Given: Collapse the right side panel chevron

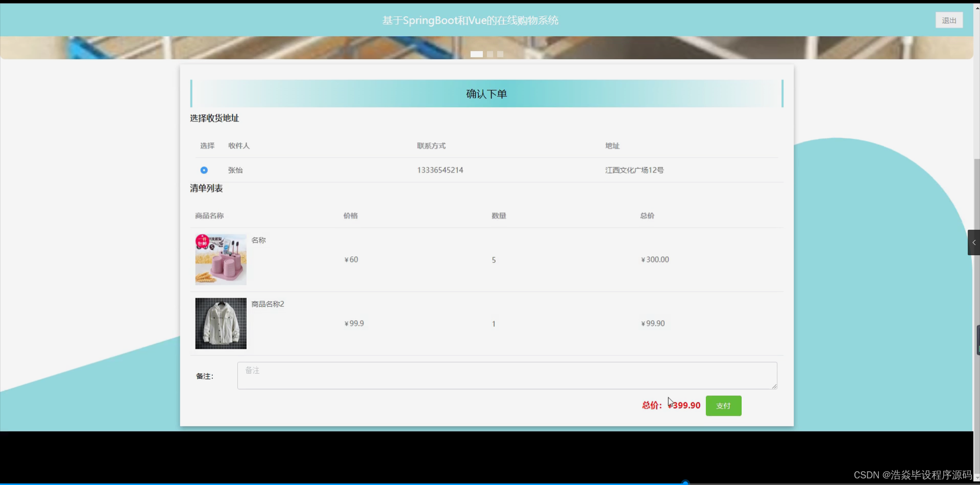Looking at the screenshot, I should pyautogui.click(x=974, y=242).
